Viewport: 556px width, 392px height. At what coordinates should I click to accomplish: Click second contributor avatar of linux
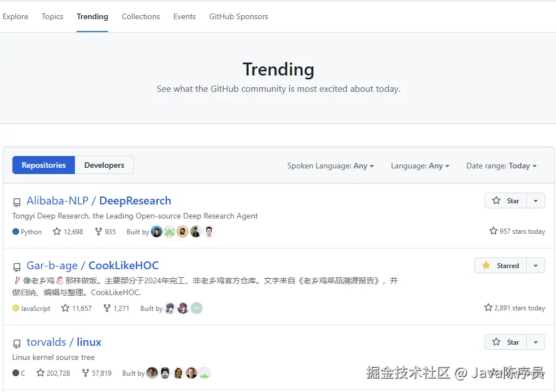tap(165, 373)
